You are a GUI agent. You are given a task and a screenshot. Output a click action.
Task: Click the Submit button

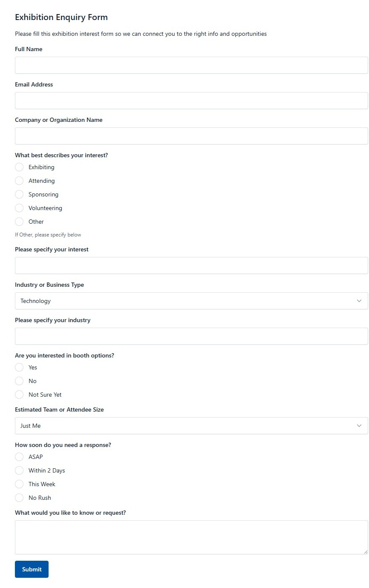(x=32, y=569)
